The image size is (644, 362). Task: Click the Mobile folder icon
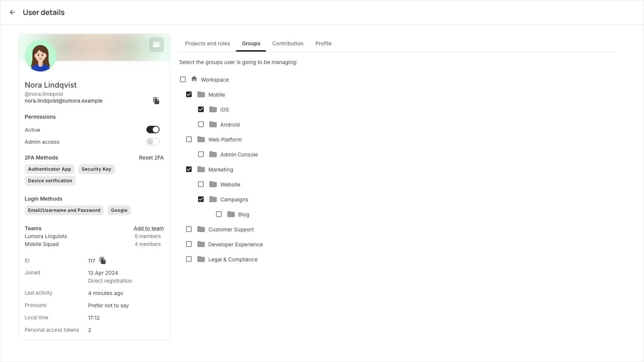(201, 94)
